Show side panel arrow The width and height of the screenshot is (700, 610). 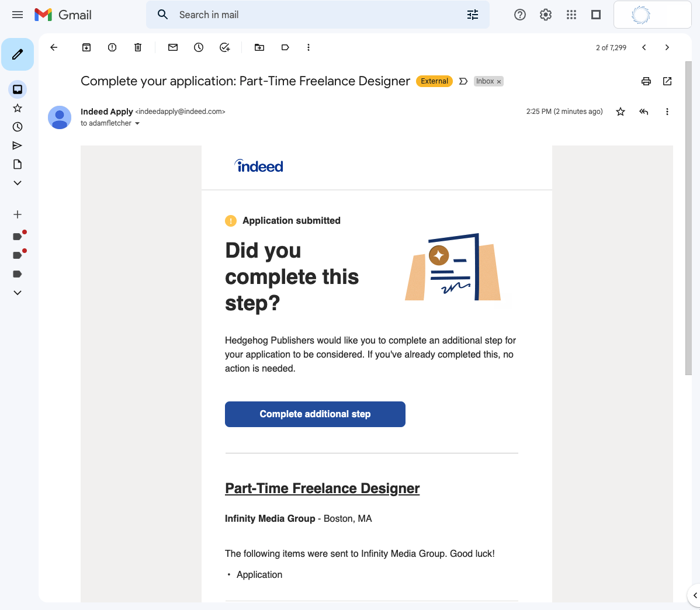(695, 595)
